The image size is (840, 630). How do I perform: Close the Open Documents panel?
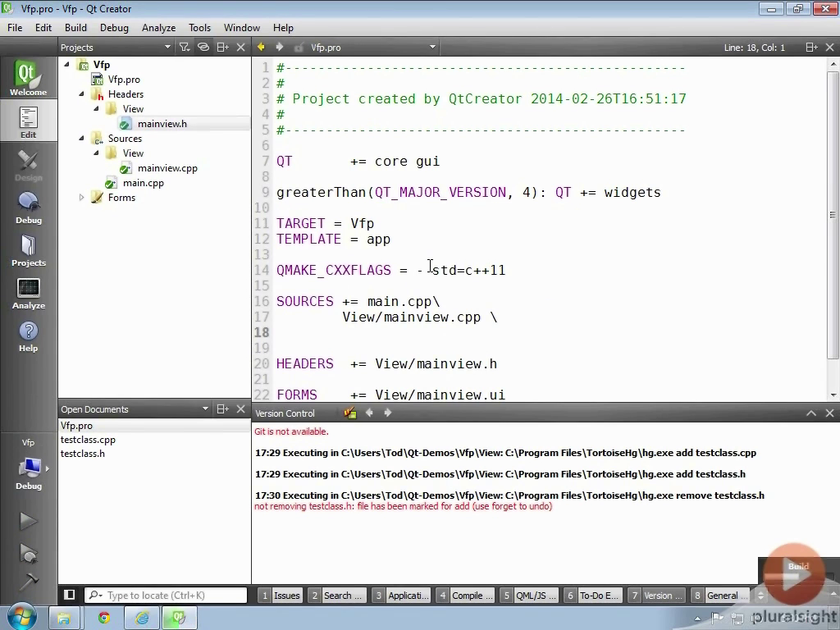241,409
